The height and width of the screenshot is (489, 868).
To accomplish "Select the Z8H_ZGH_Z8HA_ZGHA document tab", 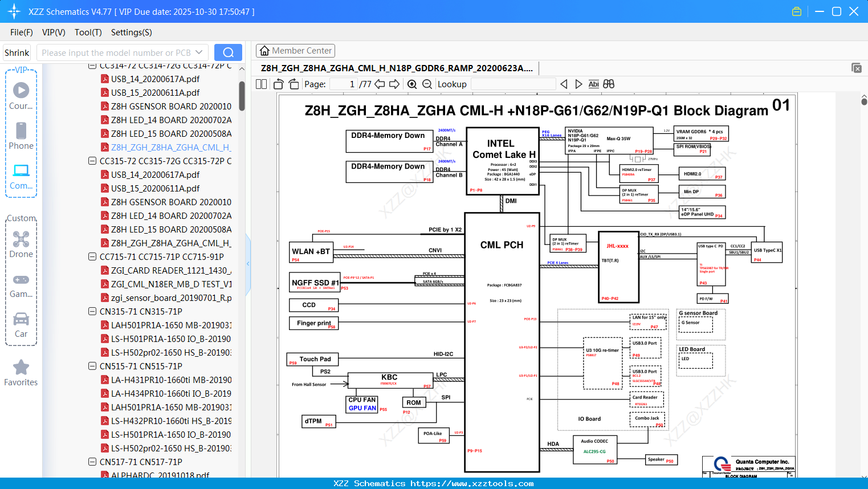I will point(397,68).
